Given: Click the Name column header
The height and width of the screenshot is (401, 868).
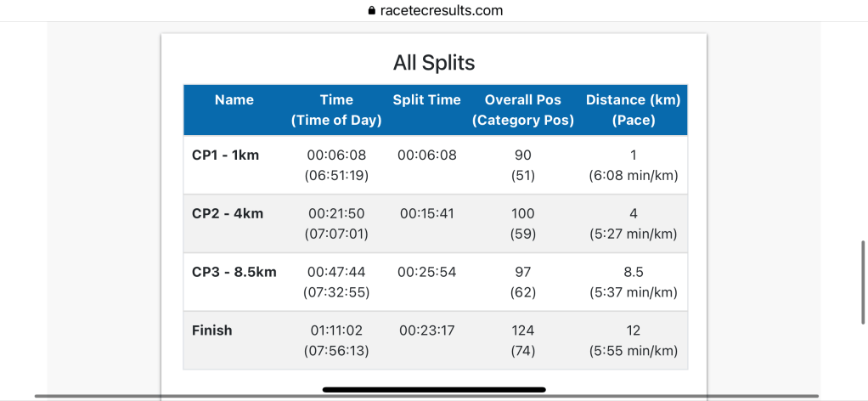Looking at the screenshot, I should (234, 100).
